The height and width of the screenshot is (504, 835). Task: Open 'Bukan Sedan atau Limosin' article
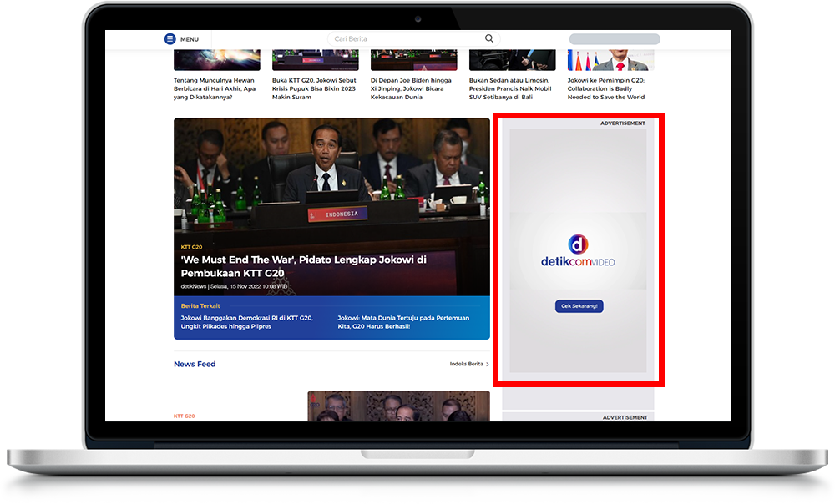(511, 88)
